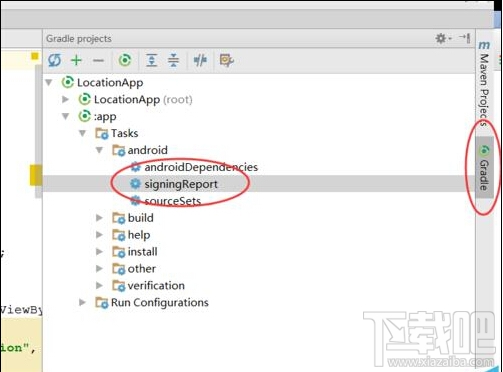This screenshot has height=372, width=503.
Task: Click the Gradle icon beside top LocationApp
Action: [x=68, y=82]
